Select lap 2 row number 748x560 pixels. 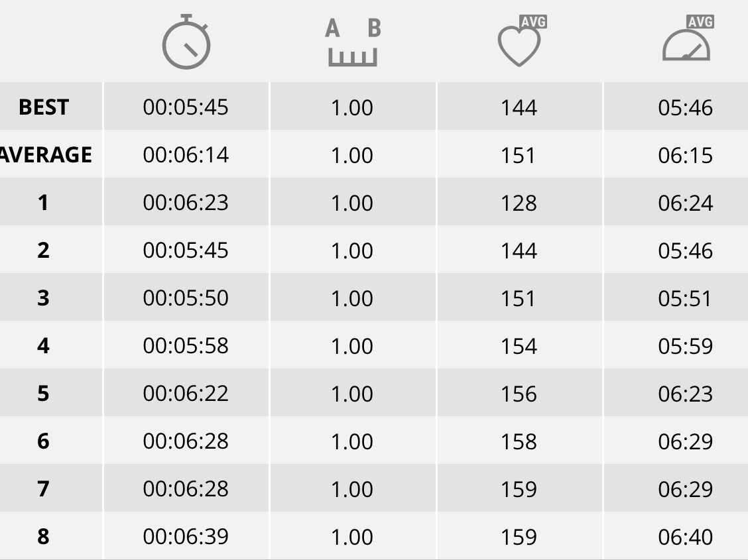43,251
